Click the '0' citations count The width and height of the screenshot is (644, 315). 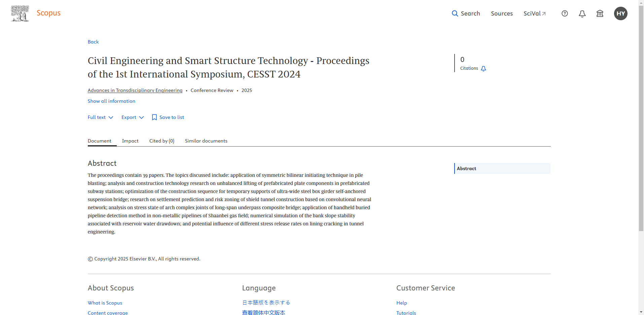click(x=462, y=60)
